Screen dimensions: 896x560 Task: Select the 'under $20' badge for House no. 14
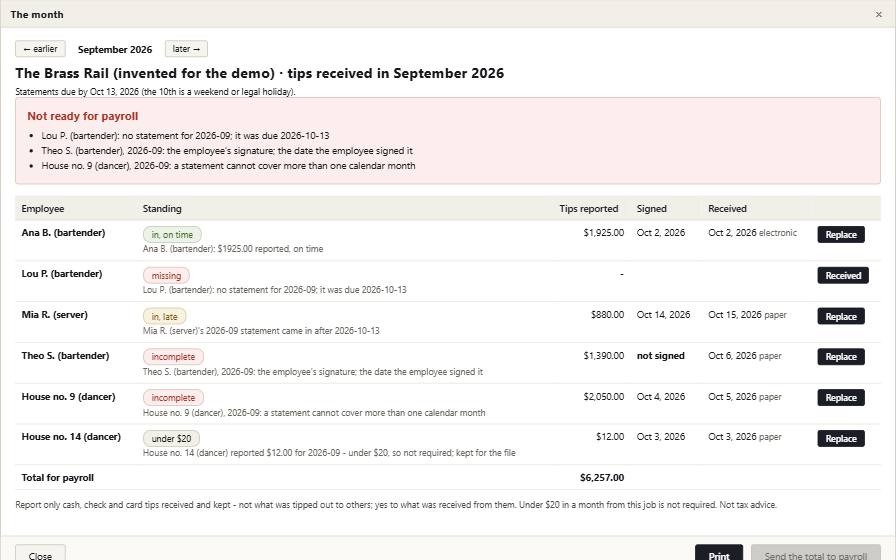point(171,438)
